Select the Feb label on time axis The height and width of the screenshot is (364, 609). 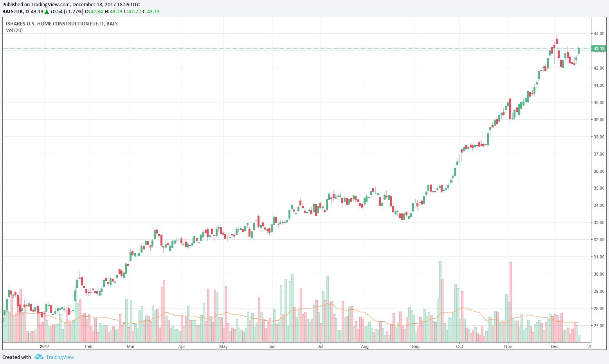(89, 346)
